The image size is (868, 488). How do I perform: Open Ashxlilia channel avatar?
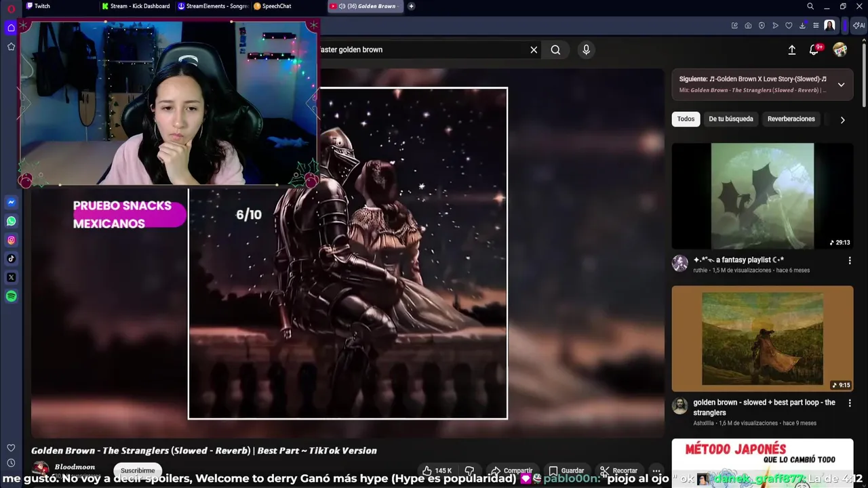(679, 406)
